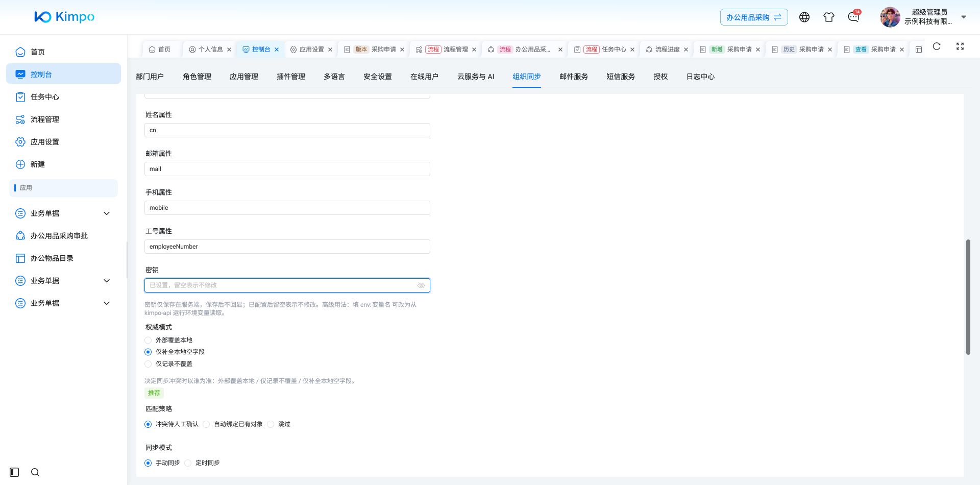Click the Kimpo logo

64,17
